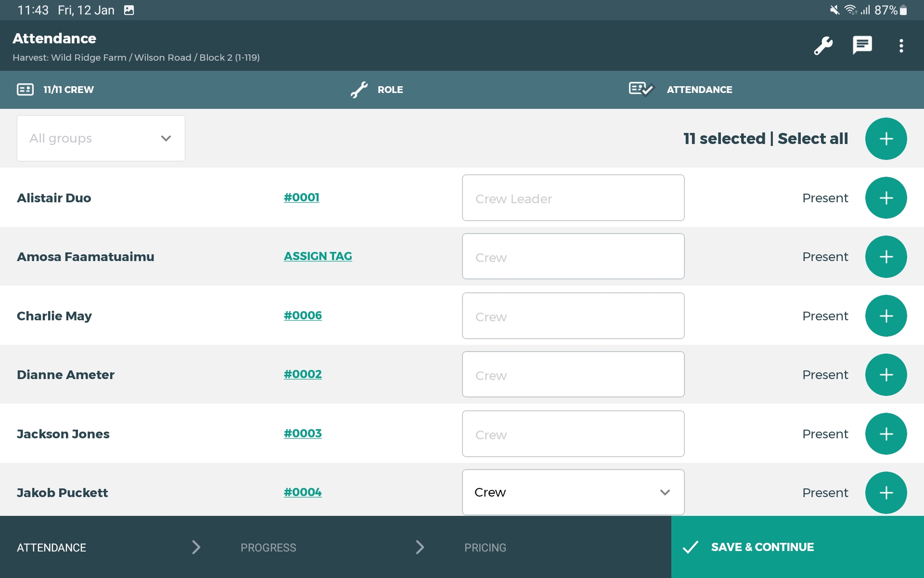
Task: Click the crew card icon beside 11/11 CREW
Action: (x=25, y=90)
